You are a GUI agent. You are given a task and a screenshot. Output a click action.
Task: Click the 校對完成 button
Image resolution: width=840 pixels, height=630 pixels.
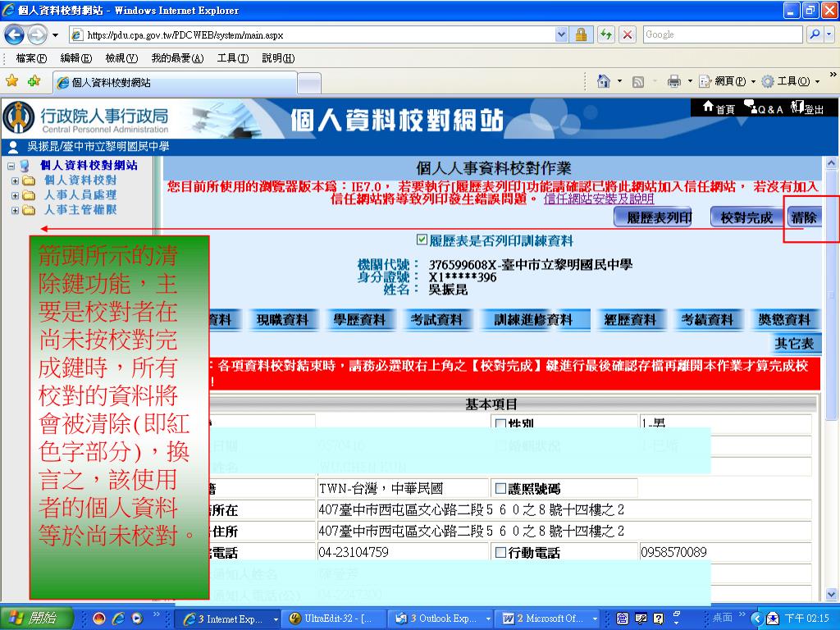coord(746,217)
